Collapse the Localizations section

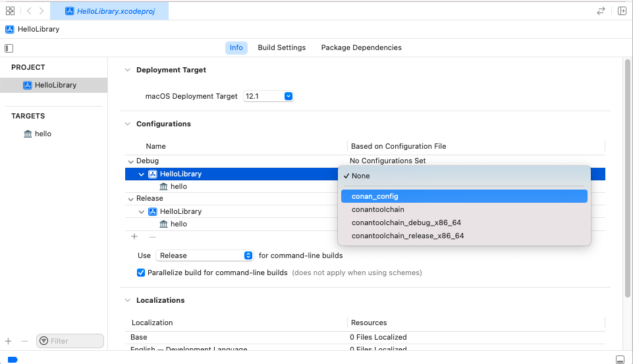(128, 300)
